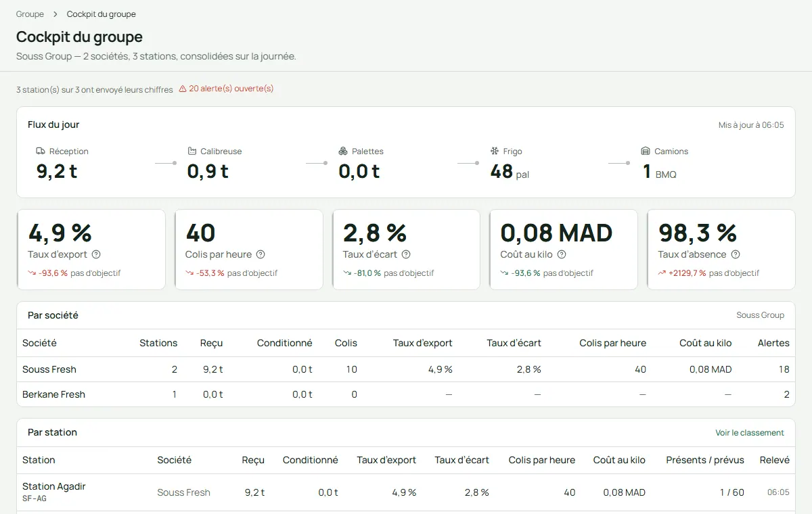Viewport: 812px width, 514px height.
Task: Click the SF-AG station code
Action: click(35, 498)
